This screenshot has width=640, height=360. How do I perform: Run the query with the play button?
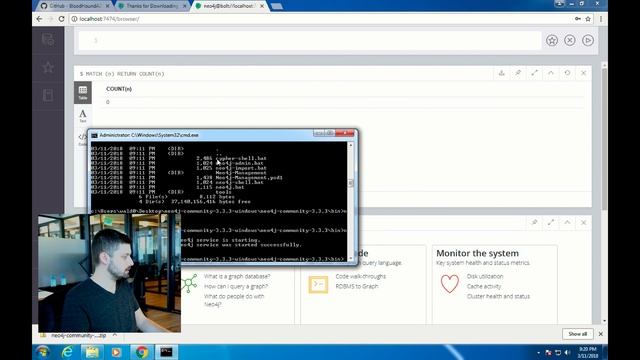[x=588, y=40]
